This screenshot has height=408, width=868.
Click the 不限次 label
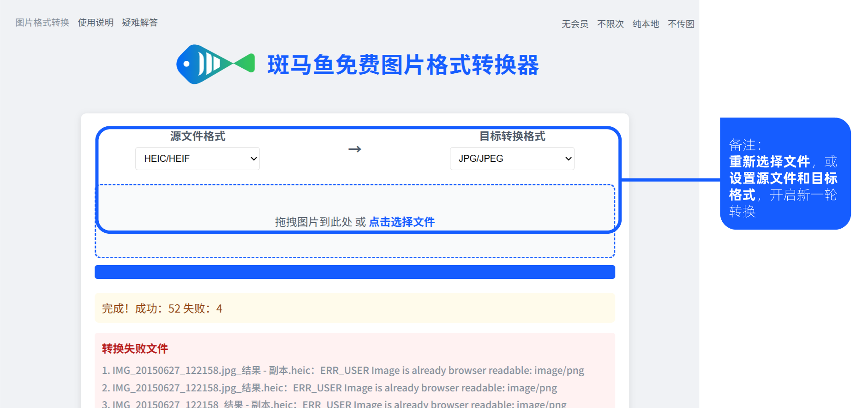coord(611,24)
